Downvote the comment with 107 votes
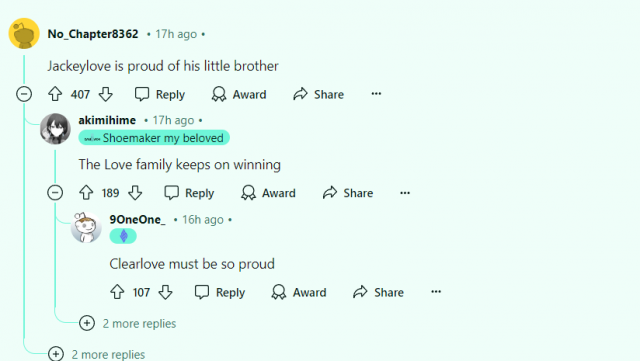Viewport: 640px width, 361px height. pyautogui.click(x=165, y=292)
